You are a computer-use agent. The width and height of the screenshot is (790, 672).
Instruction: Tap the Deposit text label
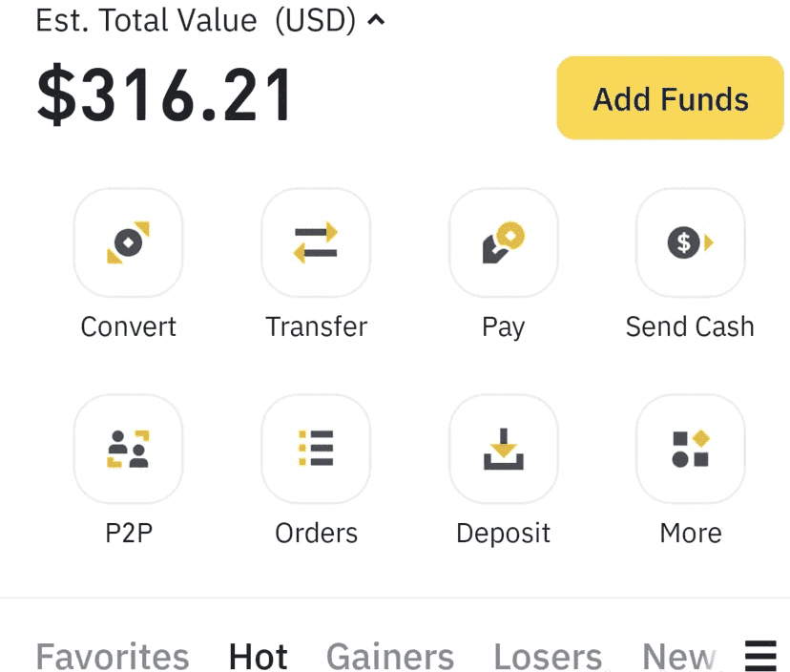coord(504,533)
